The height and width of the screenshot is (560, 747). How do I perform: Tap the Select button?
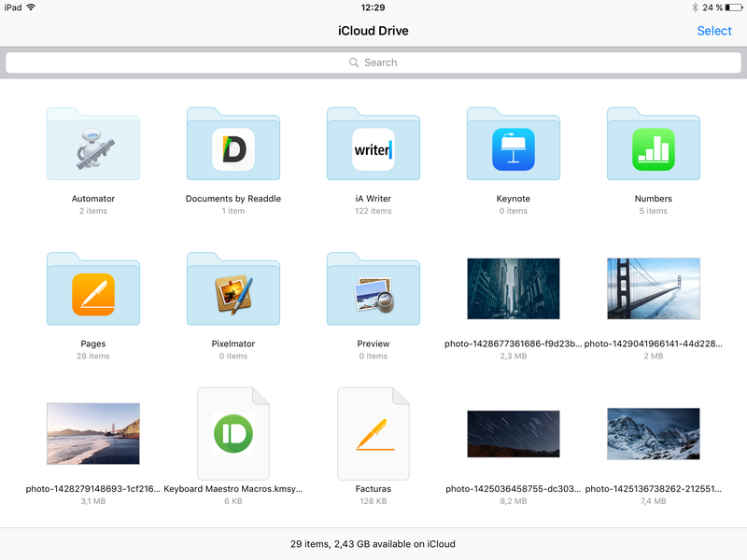click(x=714, y=31)
